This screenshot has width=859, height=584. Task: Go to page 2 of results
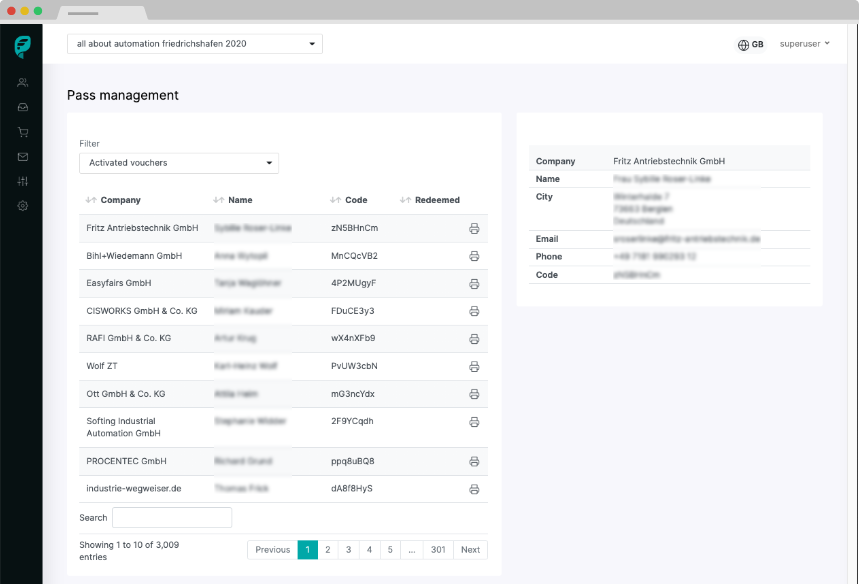tap(328, 550)
